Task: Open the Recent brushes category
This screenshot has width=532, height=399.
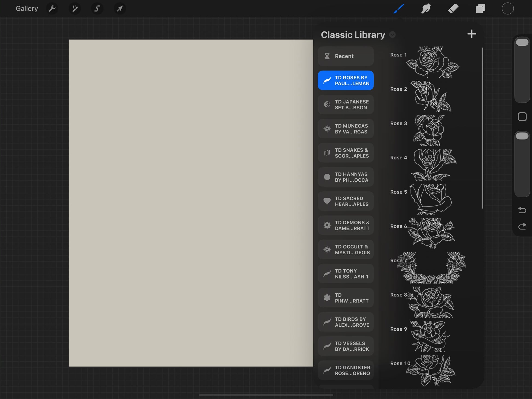Action: (346, 56)
